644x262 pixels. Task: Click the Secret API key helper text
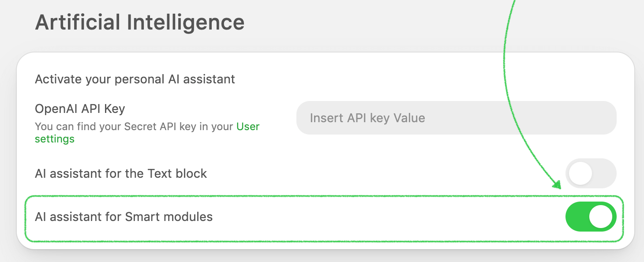pos(135,127)
